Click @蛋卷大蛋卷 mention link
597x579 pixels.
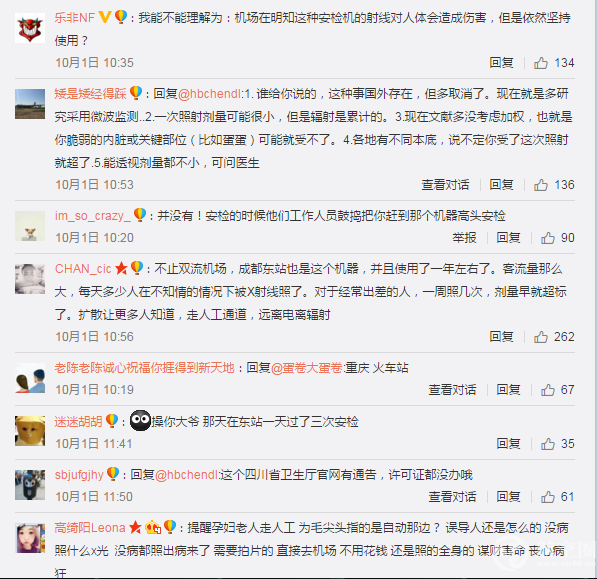tap(307, 368)
